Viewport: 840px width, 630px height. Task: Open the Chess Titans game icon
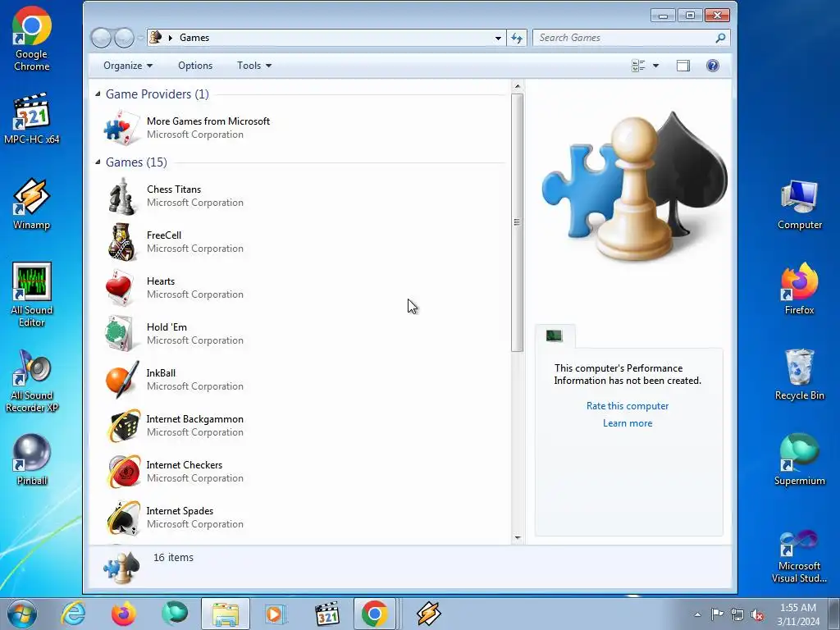(121, 196)
